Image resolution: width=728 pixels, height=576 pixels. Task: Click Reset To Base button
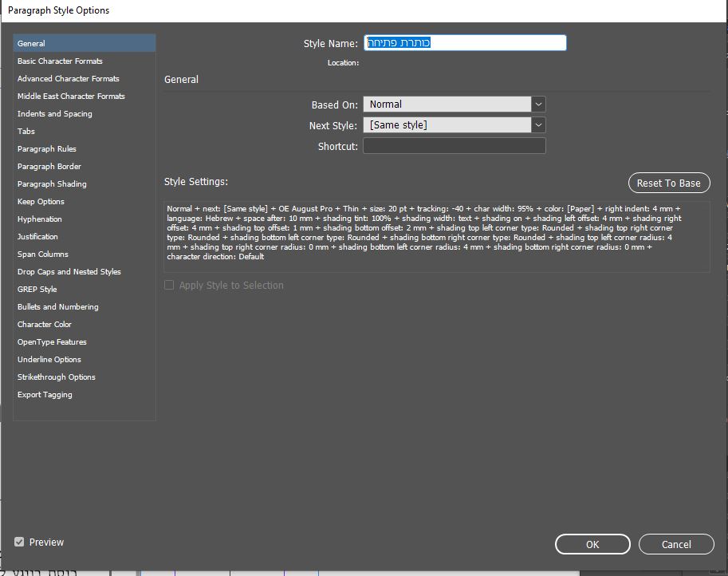(669, 183)
